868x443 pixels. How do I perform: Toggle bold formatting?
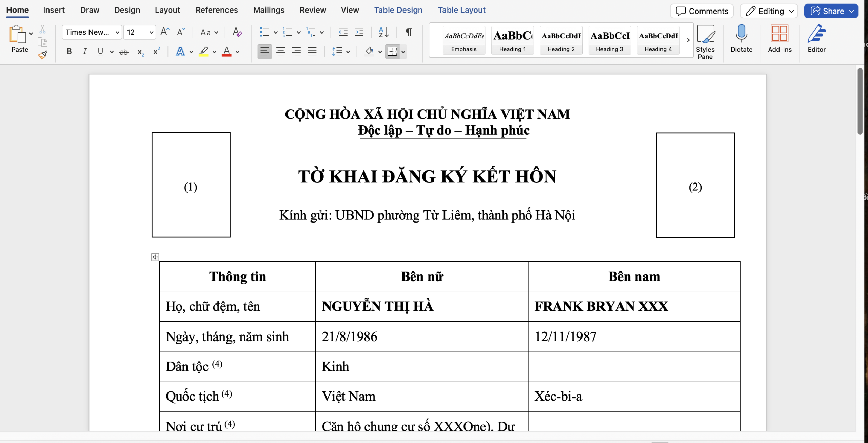coord(69,52)
